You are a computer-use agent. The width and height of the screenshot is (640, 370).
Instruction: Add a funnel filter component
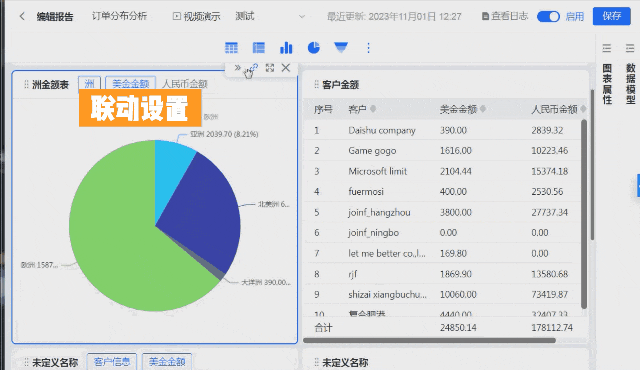coord(341,48)
